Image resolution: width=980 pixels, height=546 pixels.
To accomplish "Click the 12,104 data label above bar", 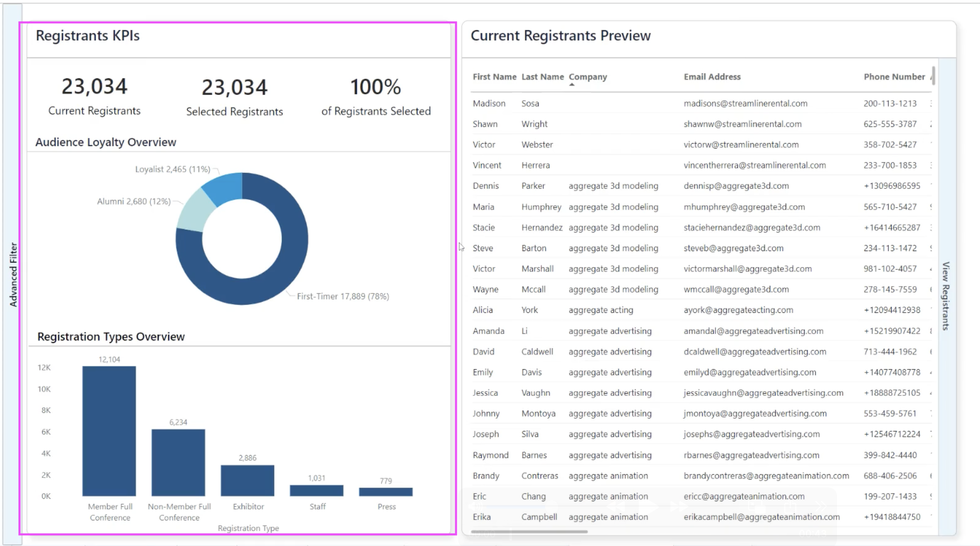I will coord(109,359).
